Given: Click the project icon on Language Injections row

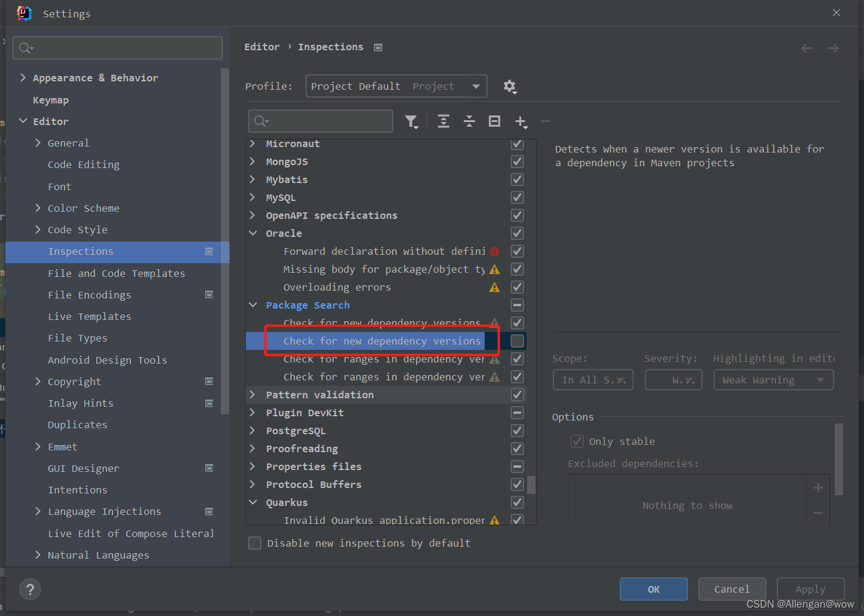Looking at the screenshot, I should coord(209,511).
